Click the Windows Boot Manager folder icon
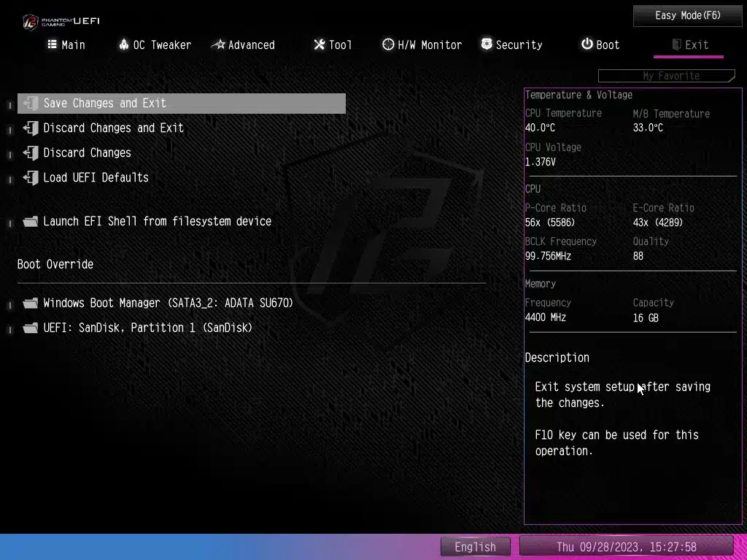 31,303
